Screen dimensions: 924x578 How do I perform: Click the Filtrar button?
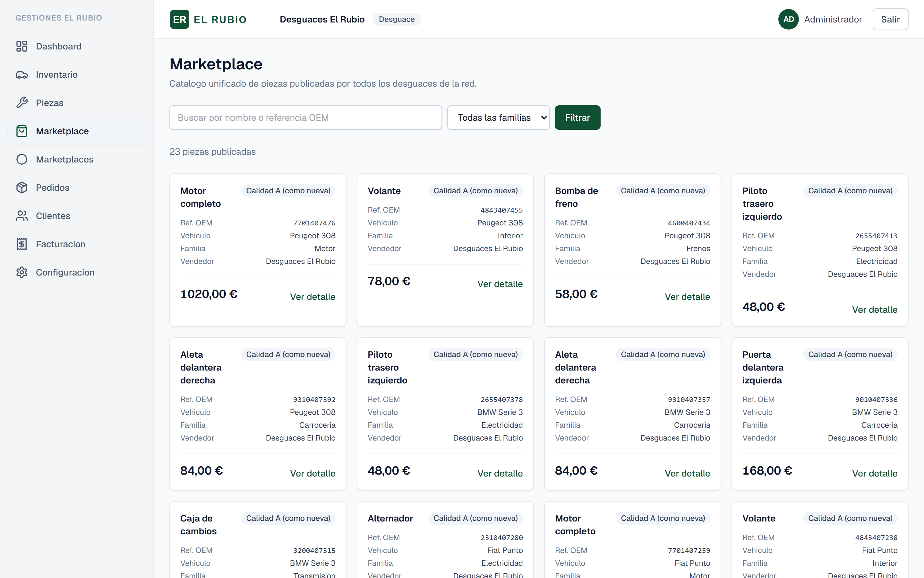point(577,118)
